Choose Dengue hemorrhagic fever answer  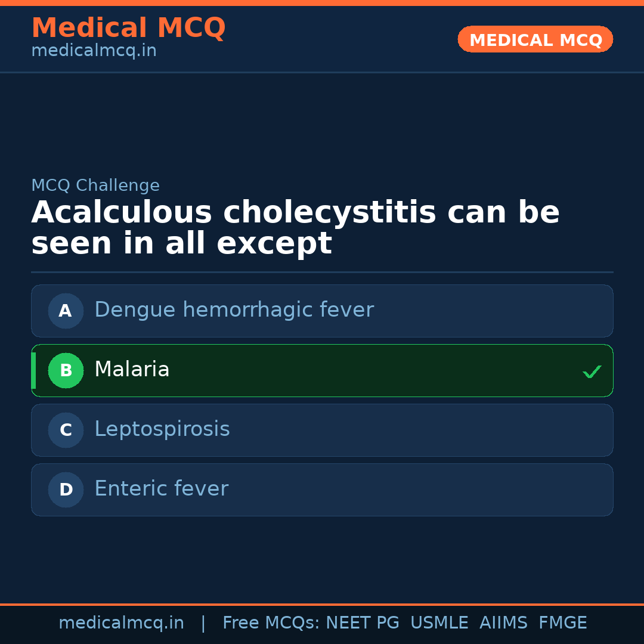[x=234, y=310]
